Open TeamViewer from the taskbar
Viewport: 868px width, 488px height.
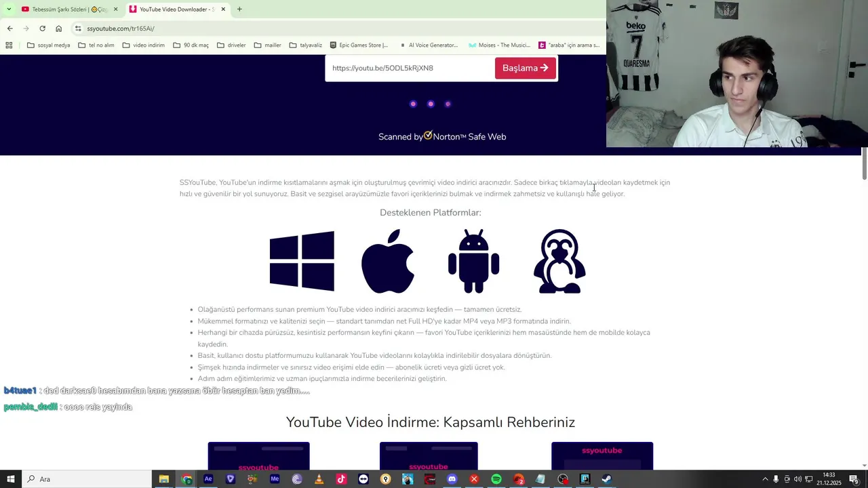point(363,479)
